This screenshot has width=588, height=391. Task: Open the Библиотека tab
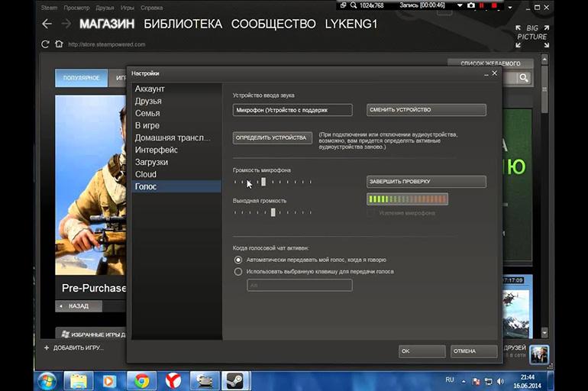pyautogui.click(x=183, y=24)
